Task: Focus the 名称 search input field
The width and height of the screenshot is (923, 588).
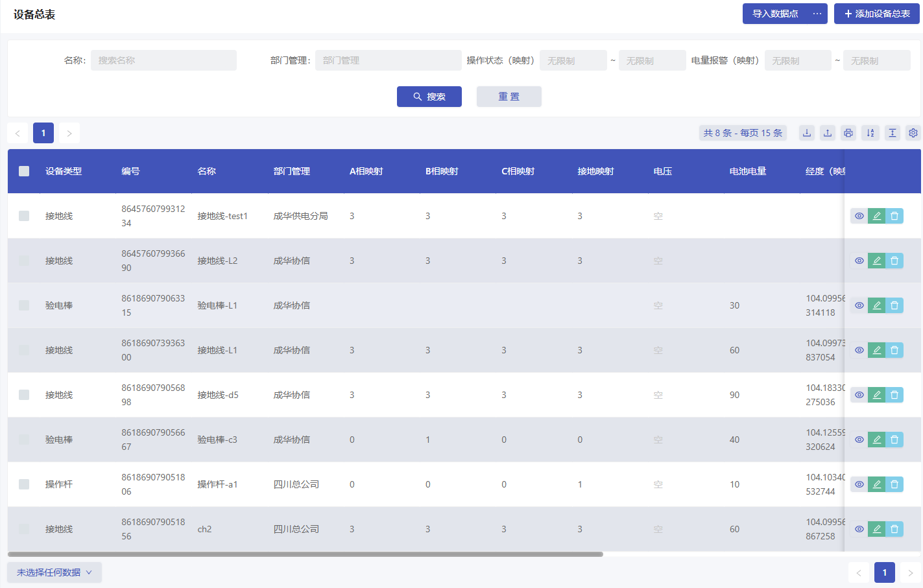Action: (x=163, y=60)
